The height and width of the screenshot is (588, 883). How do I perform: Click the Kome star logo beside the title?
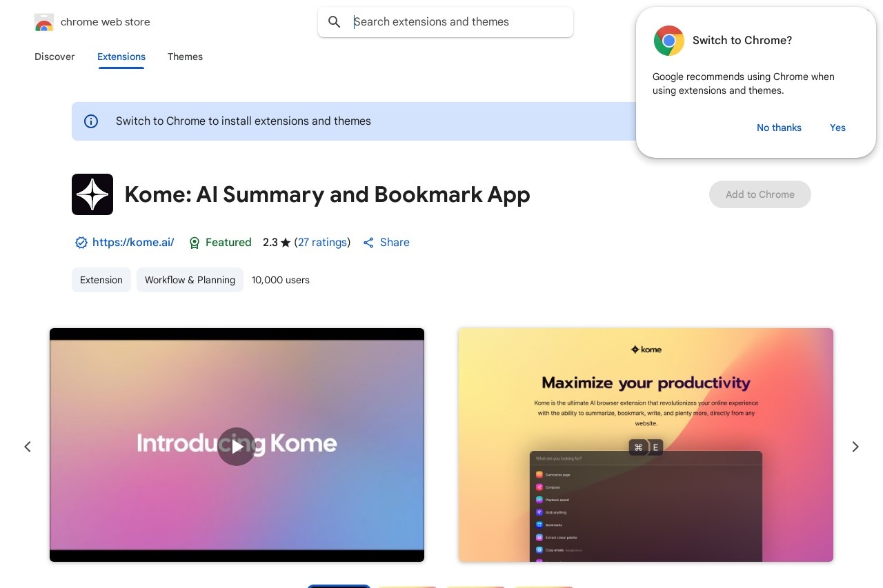(92, 194)
